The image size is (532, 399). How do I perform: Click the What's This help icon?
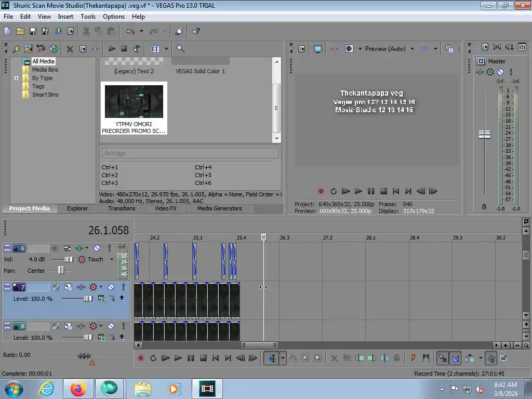196,31
